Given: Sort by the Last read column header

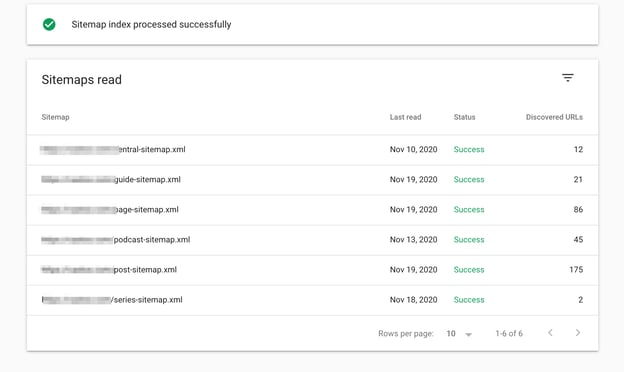Looking at the screenshot, I should click(405, 117).
